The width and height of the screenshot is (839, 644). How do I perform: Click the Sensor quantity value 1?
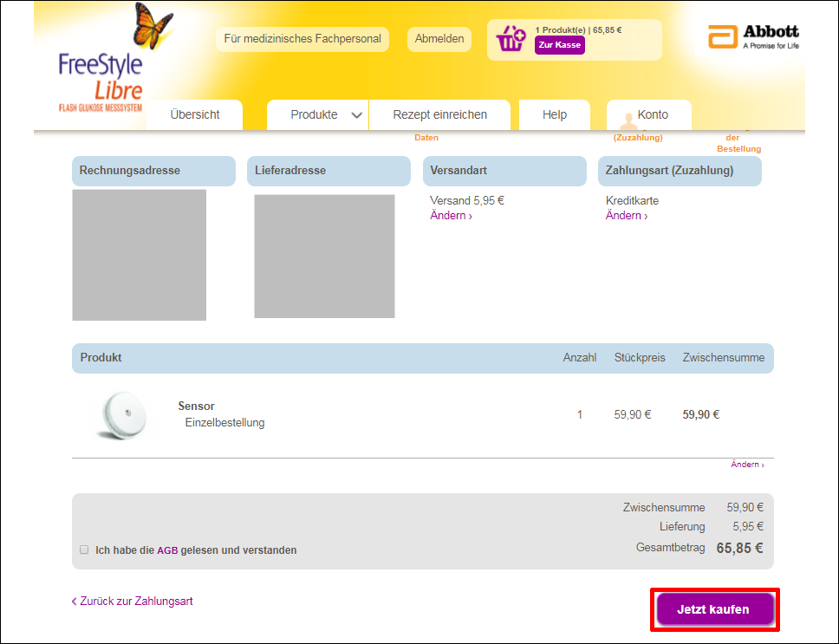point(580,414)
